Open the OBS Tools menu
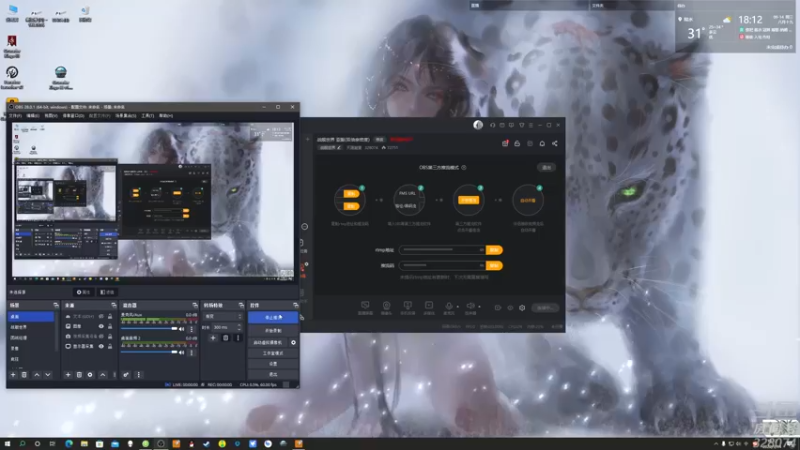Screen dimensions: 800x450 [147, 116]
